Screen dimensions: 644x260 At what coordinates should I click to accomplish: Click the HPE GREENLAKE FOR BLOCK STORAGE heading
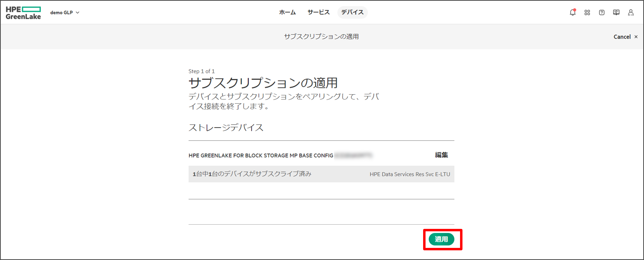(261, 156)
